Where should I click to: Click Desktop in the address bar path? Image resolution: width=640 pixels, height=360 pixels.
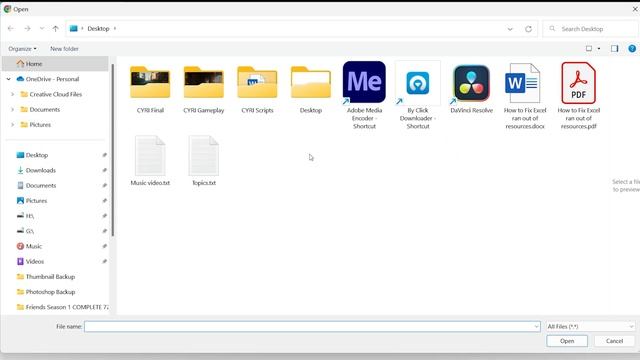pyautogui.click(x=98, y=29)
